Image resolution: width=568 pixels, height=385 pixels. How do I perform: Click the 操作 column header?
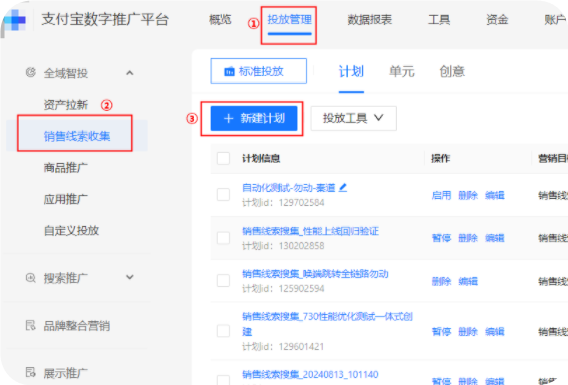440,158
